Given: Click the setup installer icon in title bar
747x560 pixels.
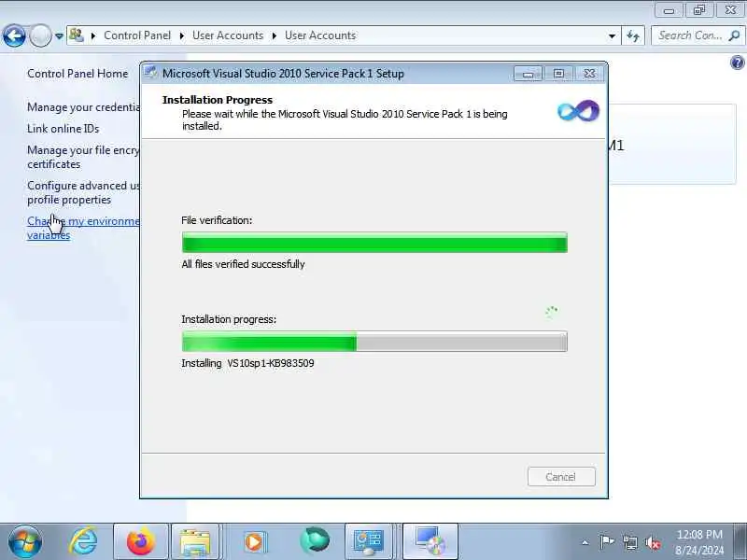Looking at the screenshot, I should point(151,73).
